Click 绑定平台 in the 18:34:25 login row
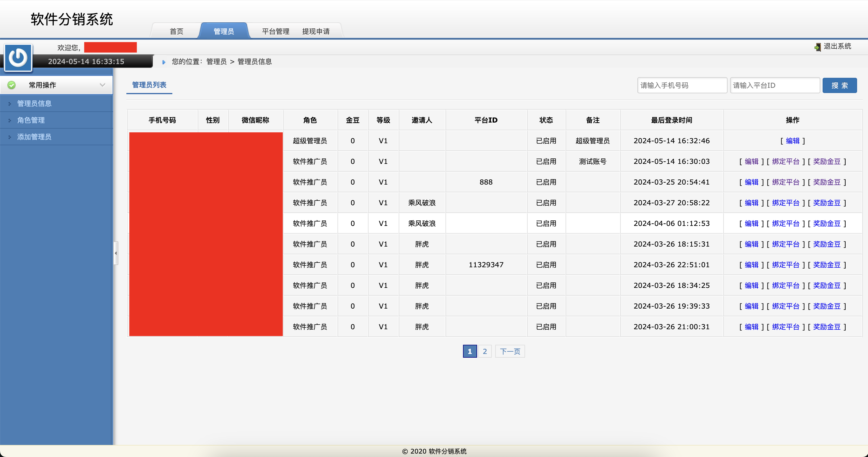Image resolution: width=868 pixels, height=457 pixels. click(x=786, y=285)
